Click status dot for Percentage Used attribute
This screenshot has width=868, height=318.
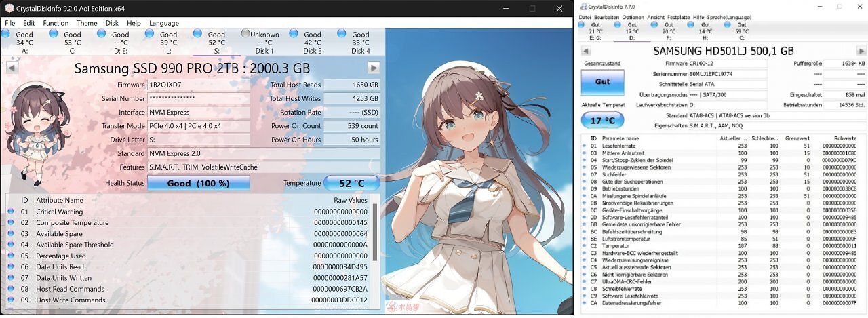(11, 256)
